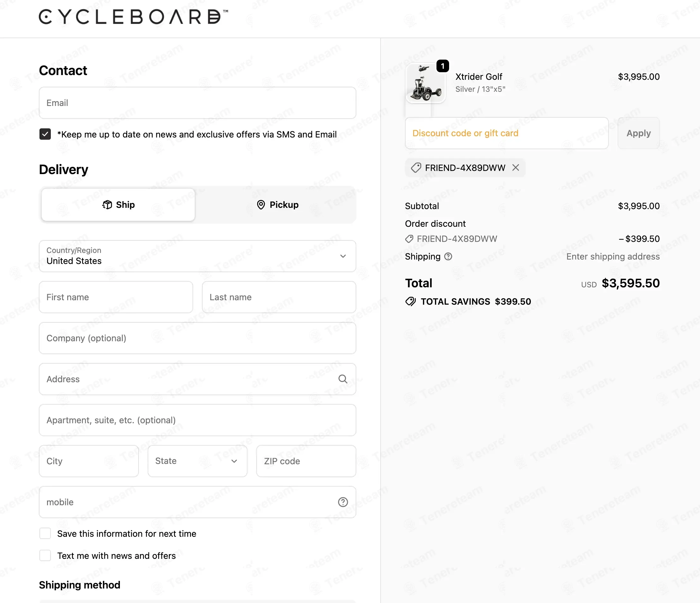Image resolution: width=700 pixels, height=603 pixels.
Task: Click the tag icon in the discount chip
Action: 416,168
